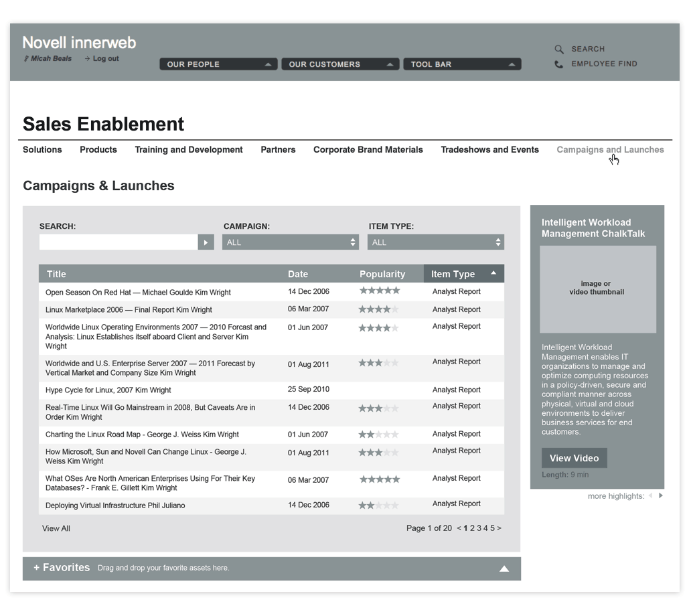Open the ITEM TYPE filter dropdown
The width and height of the screenshot is (689, 616).
436,242
